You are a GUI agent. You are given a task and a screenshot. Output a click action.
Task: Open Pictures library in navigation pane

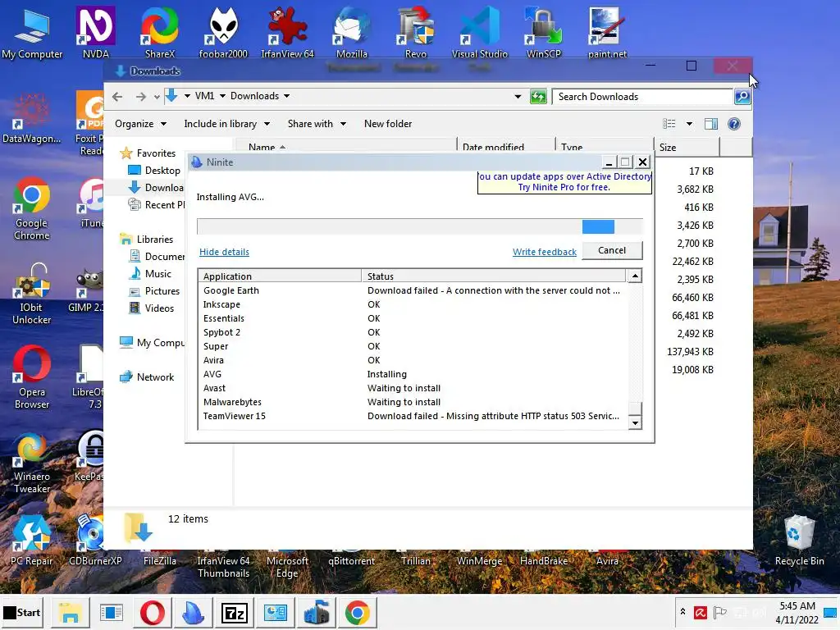(153, 291)
